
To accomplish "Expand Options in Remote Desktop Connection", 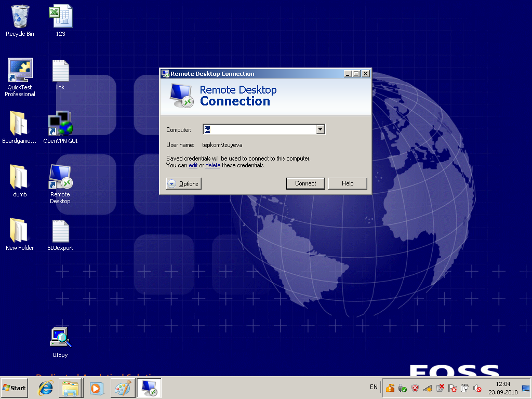I will pos(184,183).
